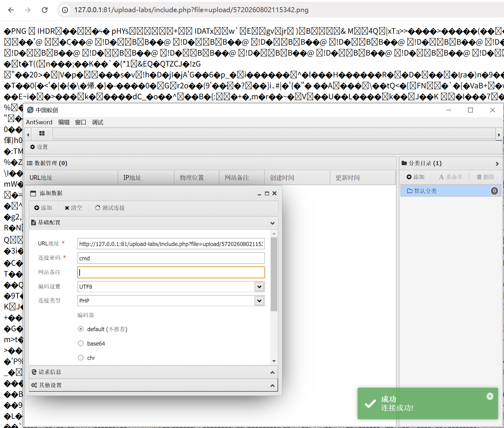
Task: Select the 默认分类 folder
Action: 451,191
